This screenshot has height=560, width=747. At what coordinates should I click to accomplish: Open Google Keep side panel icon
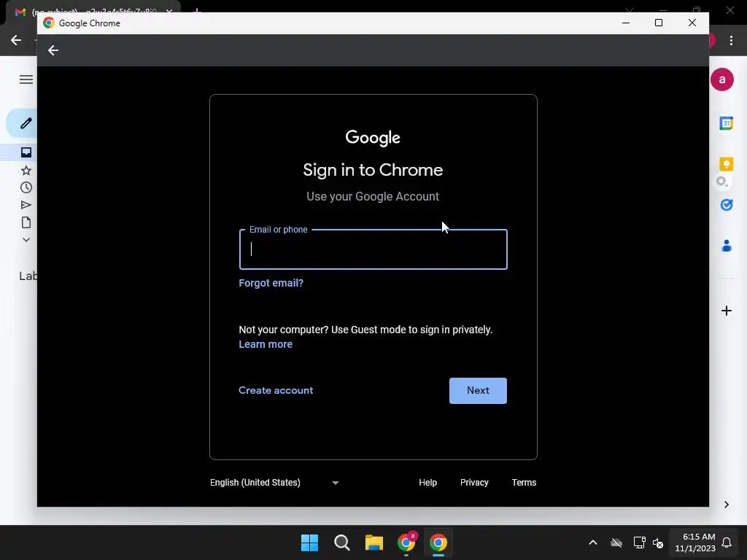click(x=727, y=164)
